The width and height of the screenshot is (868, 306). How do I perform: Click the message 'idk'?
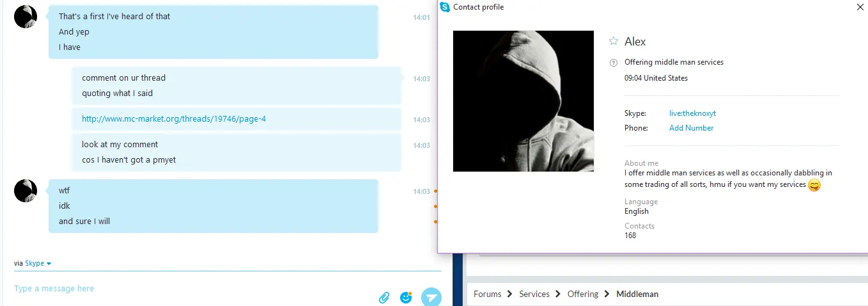point(65,205)
